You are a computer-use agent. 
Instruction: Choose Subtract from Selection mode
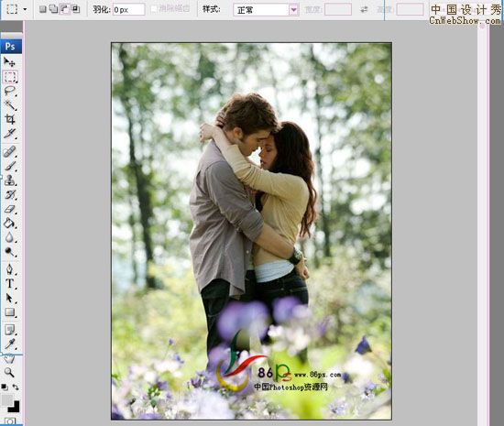point(65,9)
